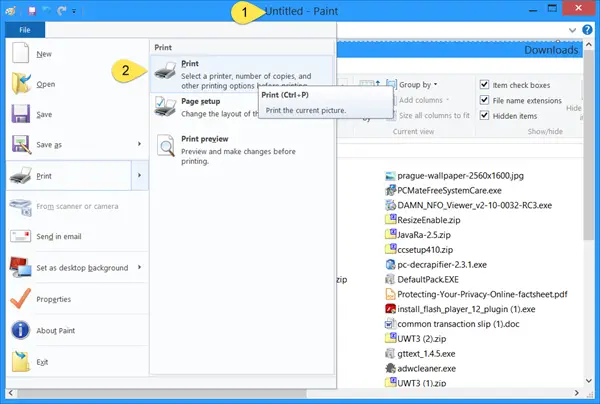Click the Save as icon

21,144
